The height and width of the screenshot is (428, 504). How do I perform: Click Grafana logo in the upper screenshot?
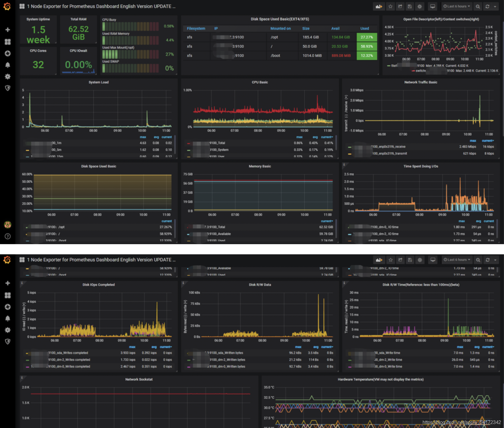(7, 6)
